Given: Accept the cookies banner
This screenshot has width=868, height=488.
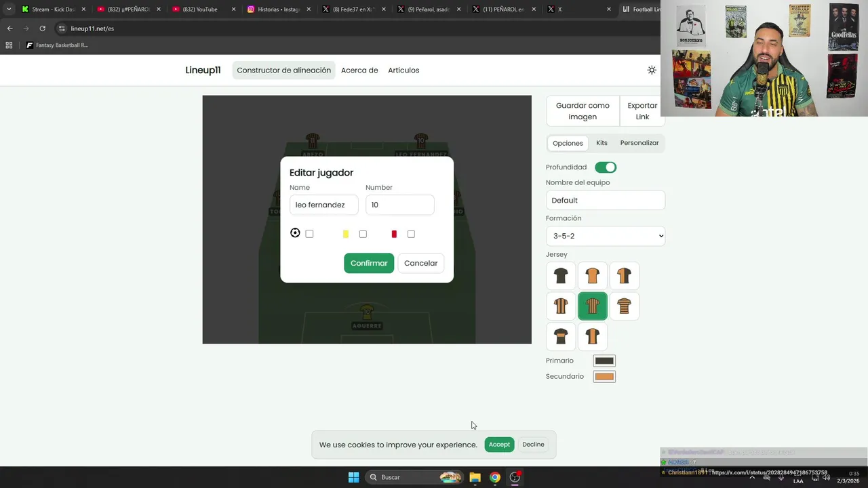Looking at the screenshot, I should tap(499, 445).
